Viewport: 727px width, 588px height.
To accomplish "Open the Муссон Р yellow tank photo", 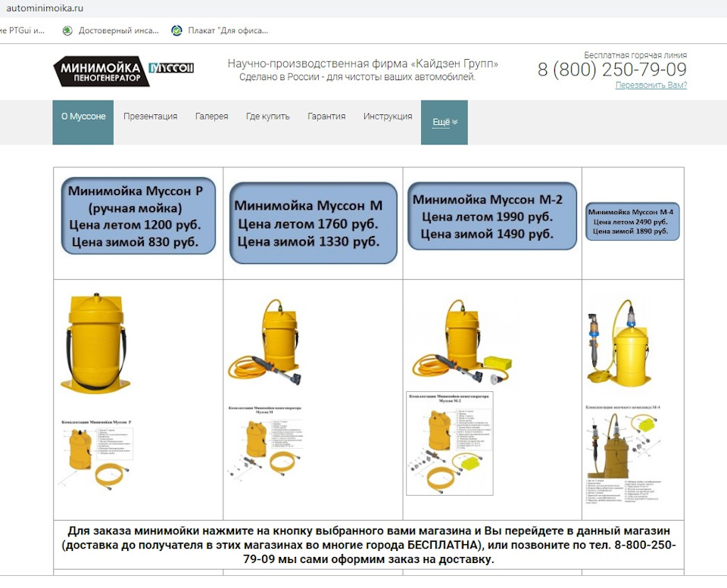I will [95, 343].
